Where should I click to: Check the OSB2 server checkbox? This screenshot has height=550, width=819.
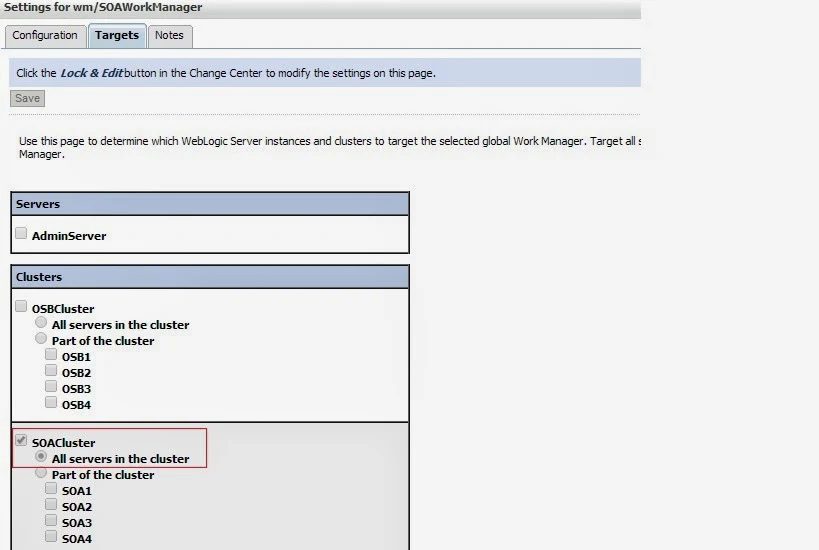pos(51,370)
